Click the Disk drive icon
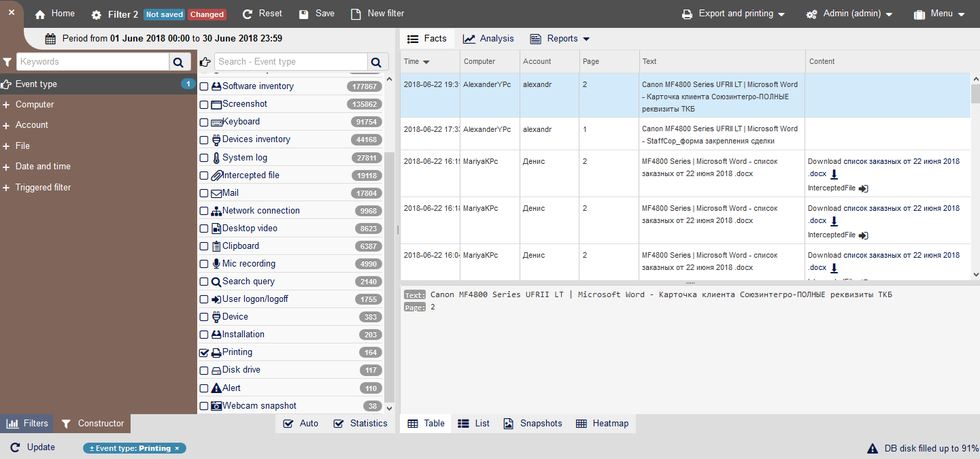Viewport: 980px width, 459px height. click(x=216, y=370)
